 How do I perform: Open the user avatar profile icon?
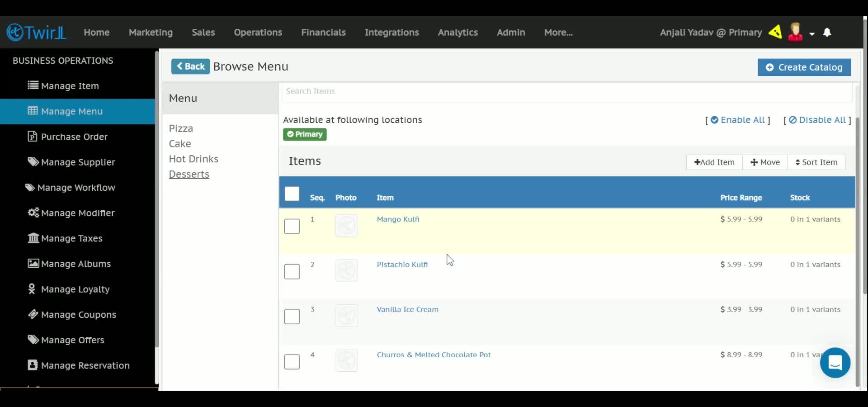pos(795,32)
